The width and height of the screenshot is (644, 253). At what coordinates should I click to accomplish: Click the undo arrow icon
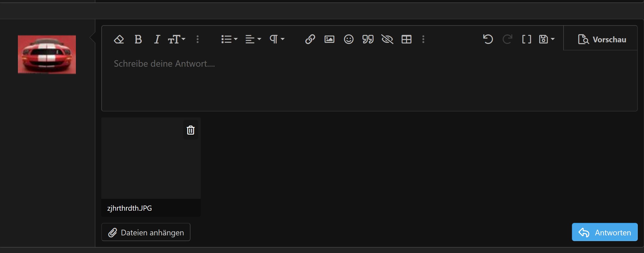point(488,40)
